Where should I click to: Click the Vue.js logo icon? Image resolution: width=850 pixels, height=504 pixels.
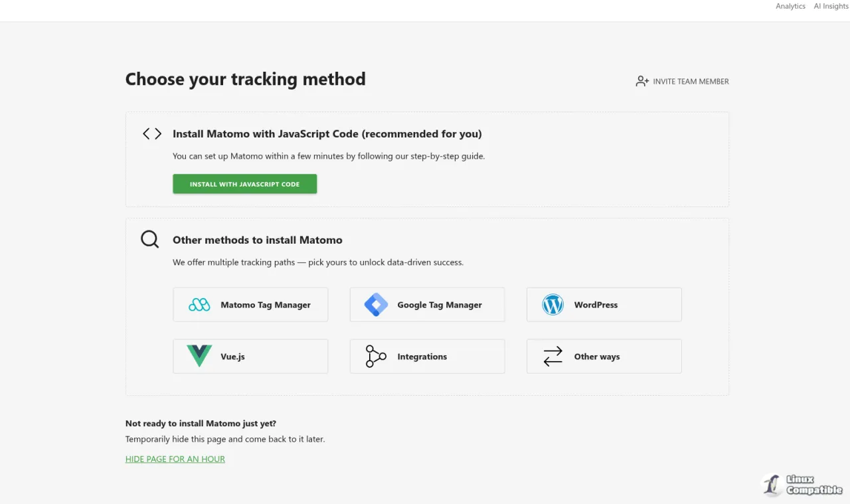click(199, 357)
